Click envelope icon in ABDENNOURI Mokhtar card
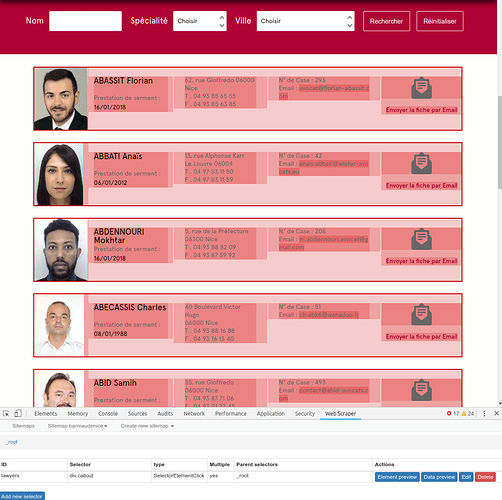502x500 pixels. (421, 239)
